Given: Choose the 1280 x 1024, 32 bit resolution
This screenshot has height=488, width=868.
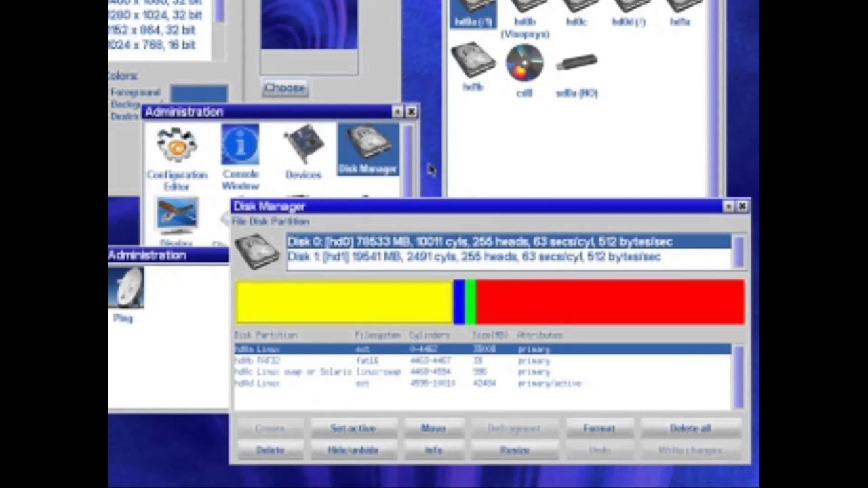Looking at the screenshot, I should (x=156, y=15).
